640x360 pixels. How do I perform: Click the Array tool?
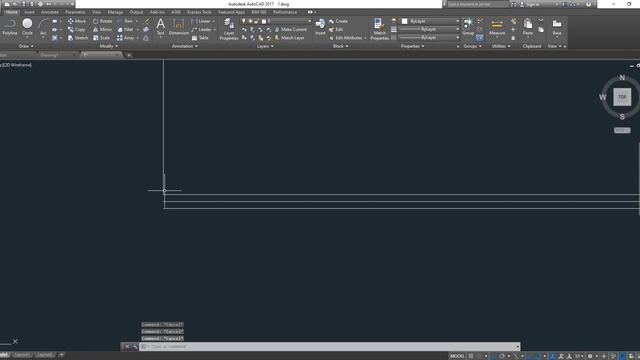[126, 38]
